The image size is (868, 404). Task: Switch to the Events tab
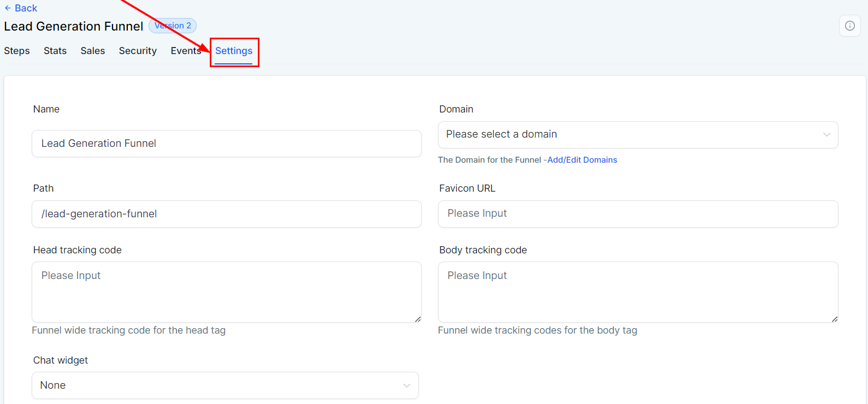coord(186,51)
